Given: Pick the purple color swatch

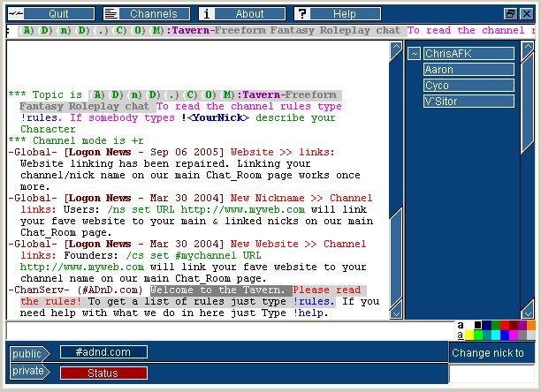Looking at the screenshot, I should (x=522, y=325).
